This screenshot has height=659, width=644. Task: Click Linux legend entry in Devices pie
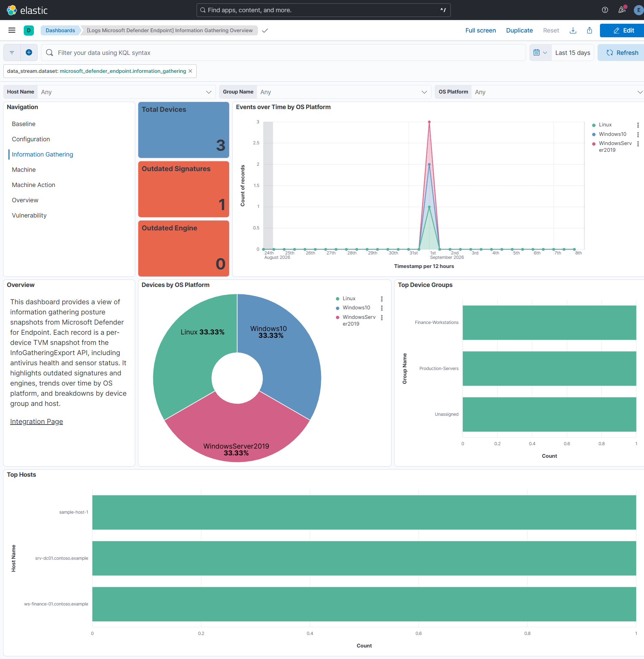click(349, 298)
